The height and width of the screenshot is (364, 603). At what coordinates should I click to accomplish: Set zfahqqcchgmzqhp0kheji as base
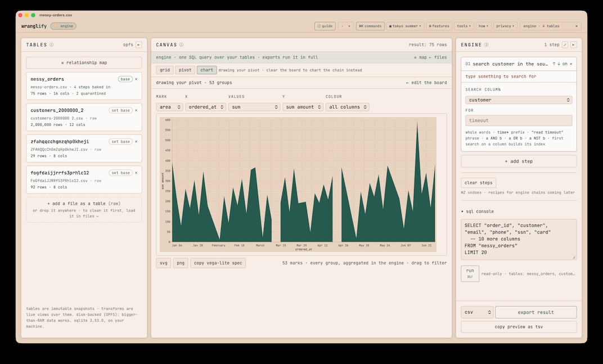coord(120,141)
